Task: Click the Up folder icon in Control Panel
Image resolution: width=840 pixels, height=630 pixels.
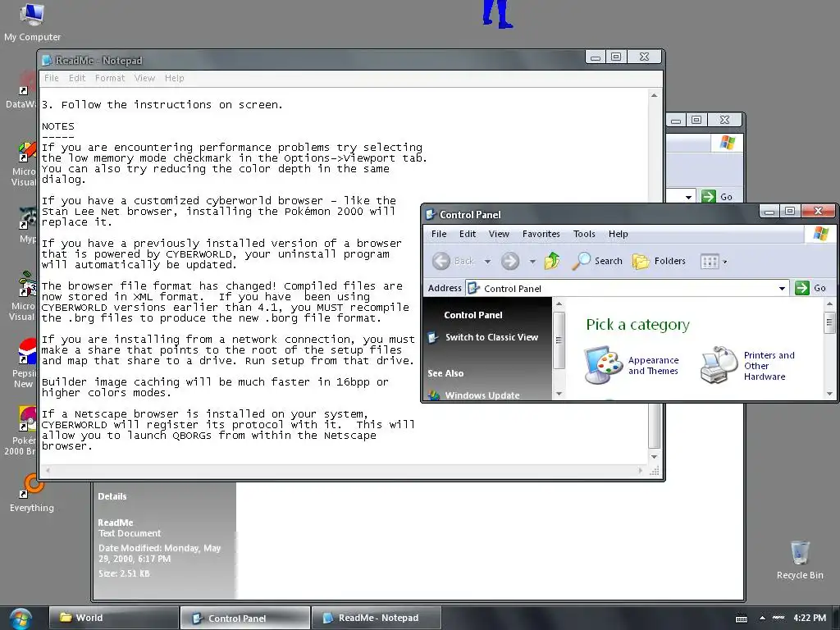Action: tap(552, 261)
